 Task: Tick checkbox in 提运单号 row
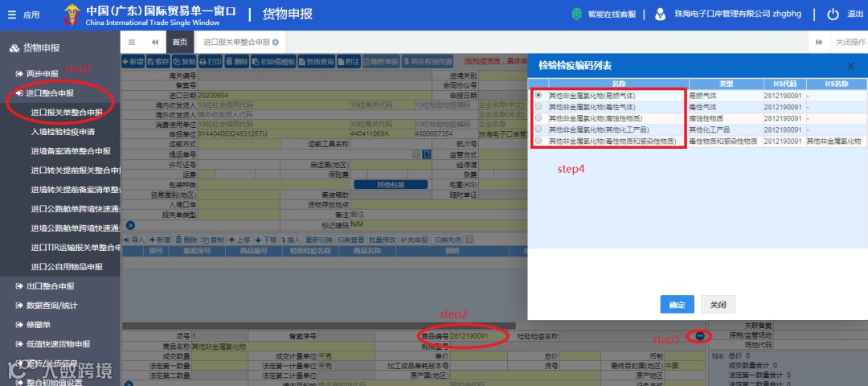[x=416, y=154]
